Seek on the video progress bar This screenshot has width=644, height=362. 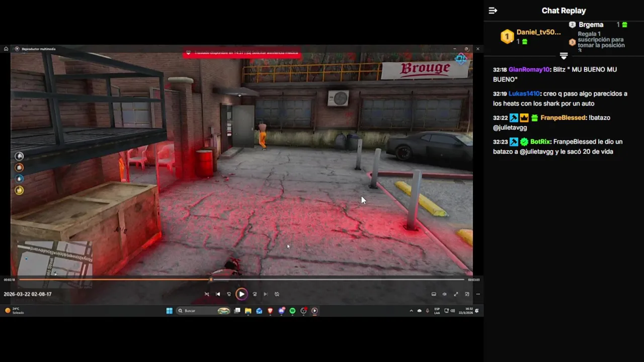point(242,280)
